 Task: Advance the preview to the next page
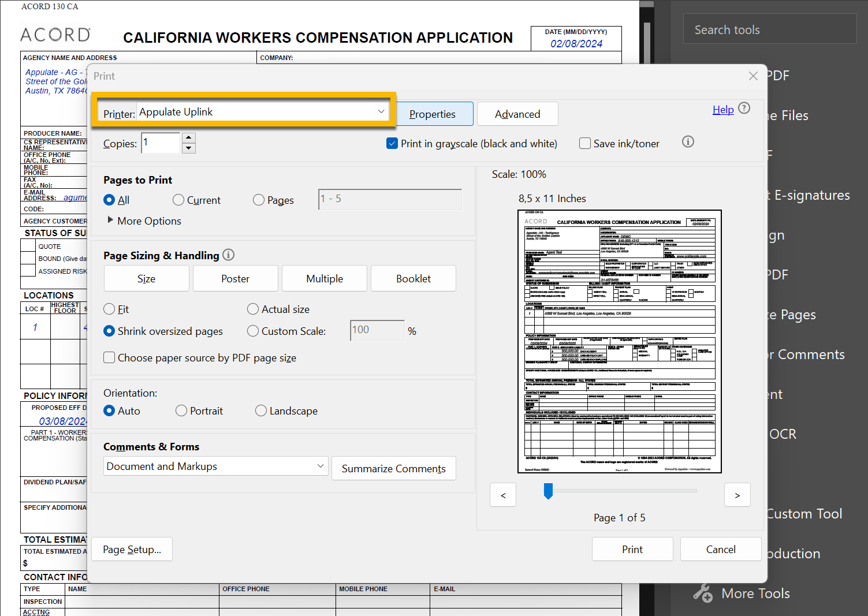coord(737,495)
